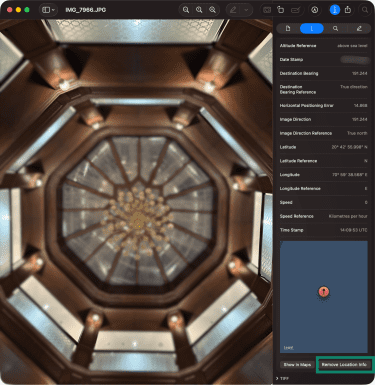Click the Speed Reference label
Screen dimensions: 375x385
pos(296,216)
